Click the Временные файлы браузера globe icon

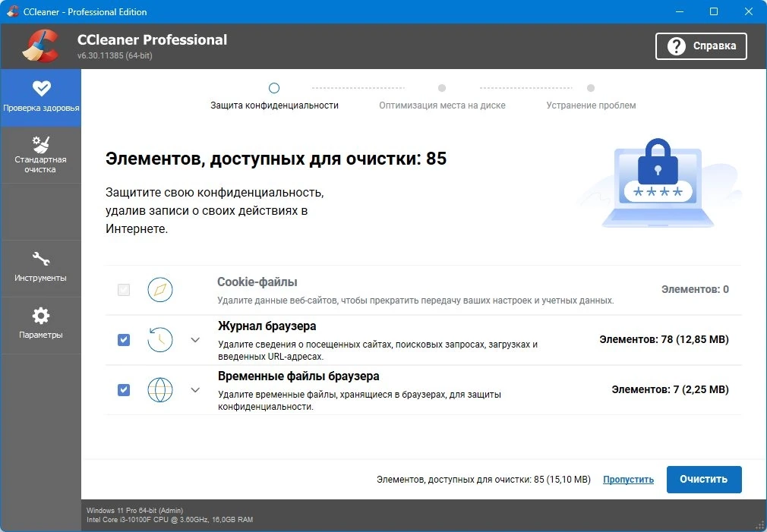pyautogui.click(x=160, y=390)
